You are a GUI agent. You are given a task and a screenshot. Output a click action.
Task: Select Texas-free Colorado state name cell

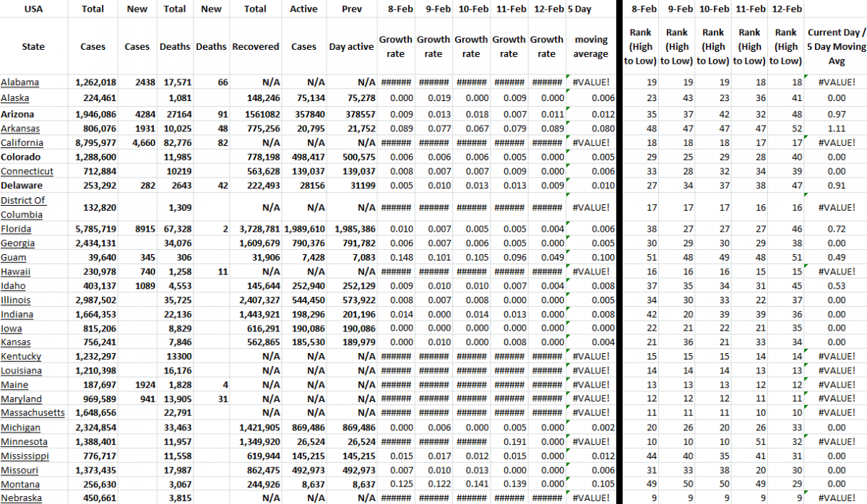[20, 157]
